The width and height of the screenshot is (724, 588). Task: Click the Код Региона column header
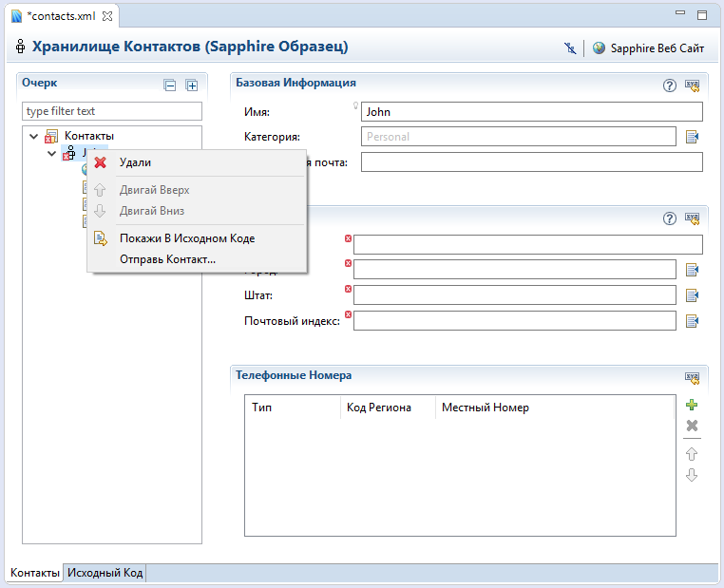click(x=378, y=408)
